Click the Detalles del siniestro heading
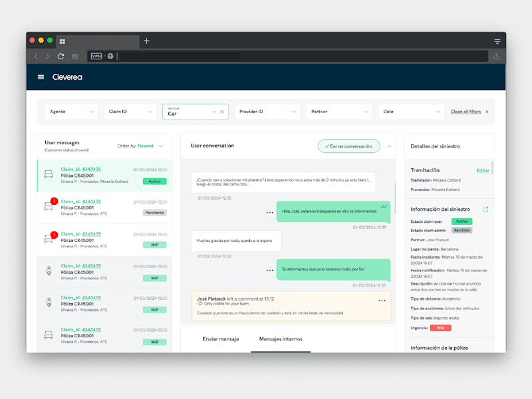 pyautogui.click(x=436, y=146)
